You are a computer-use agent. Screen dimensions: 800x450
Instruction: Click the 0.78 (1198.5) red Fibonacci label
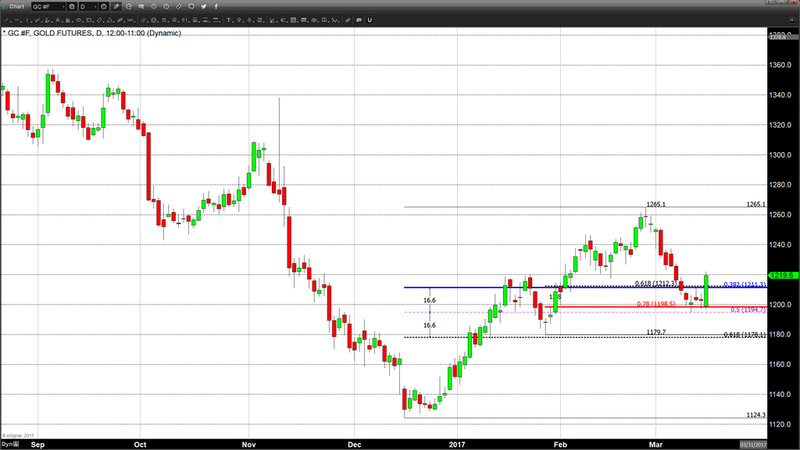click(x=656, y=304)
